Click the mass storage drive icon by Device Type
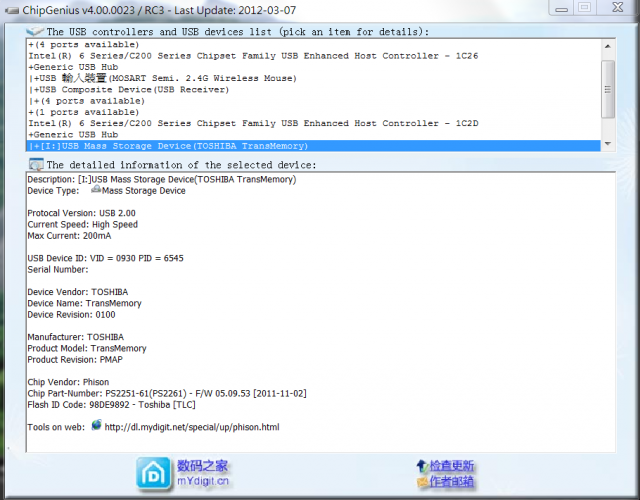Screen dimensions: 640x500 (x=96, y=189)
